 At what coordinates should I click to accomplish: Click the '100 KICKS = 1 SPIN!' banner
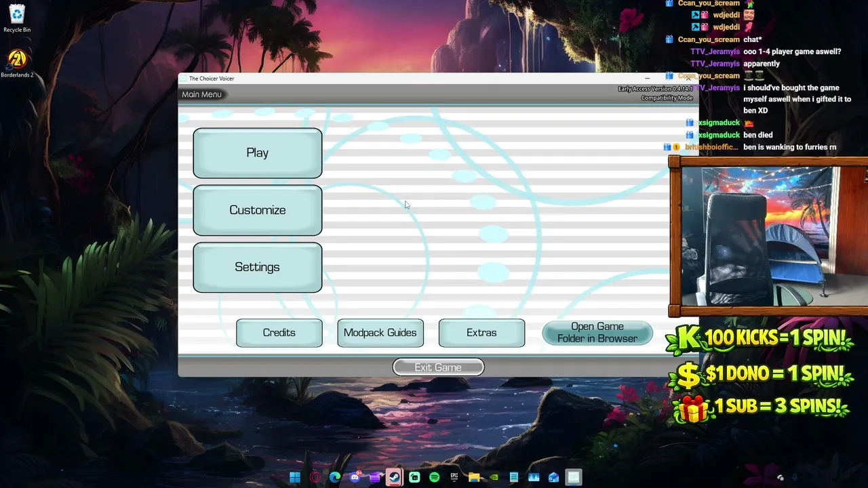(x=758, y=338)
